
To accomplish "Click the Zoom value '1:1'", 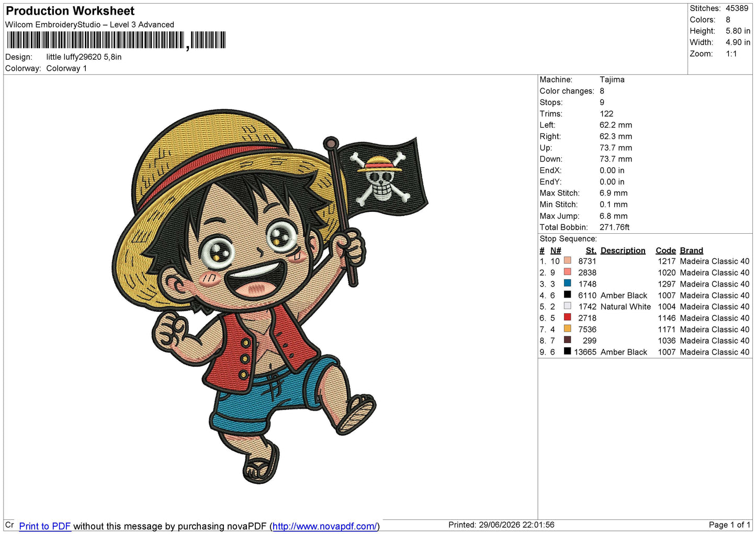I will coord(731,54).
